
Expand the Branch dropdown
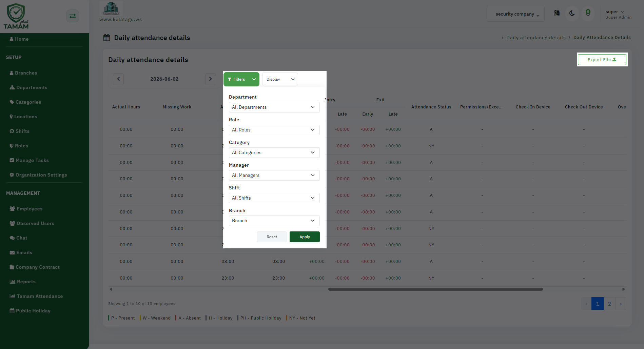click(274, 221)
